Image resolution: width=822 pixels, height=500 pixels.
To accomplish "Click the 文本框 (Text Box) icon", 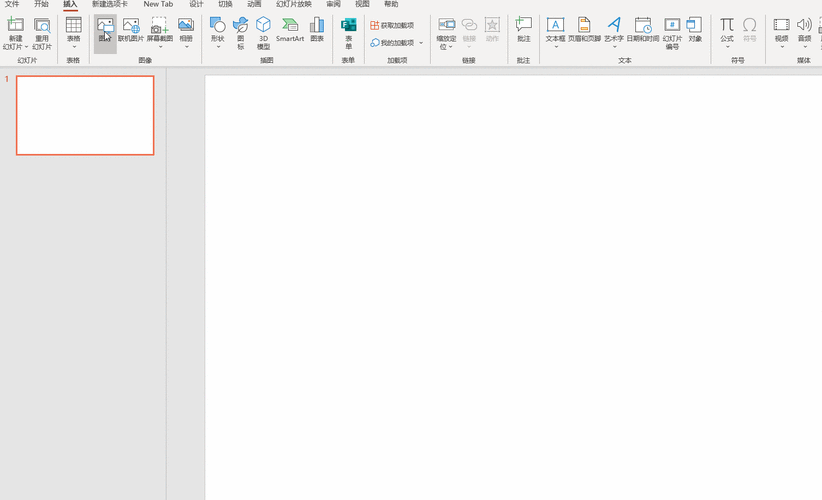I will click(555, 24).
